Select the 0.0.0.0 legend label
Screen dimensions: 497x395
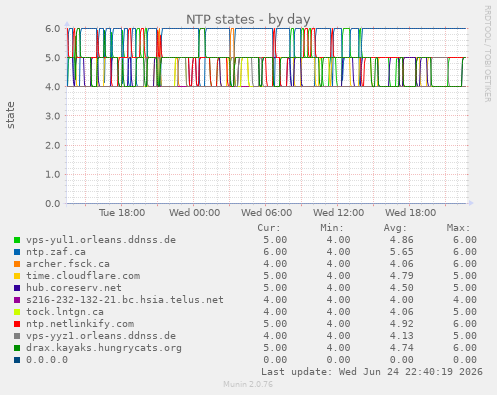click(47, 360)
